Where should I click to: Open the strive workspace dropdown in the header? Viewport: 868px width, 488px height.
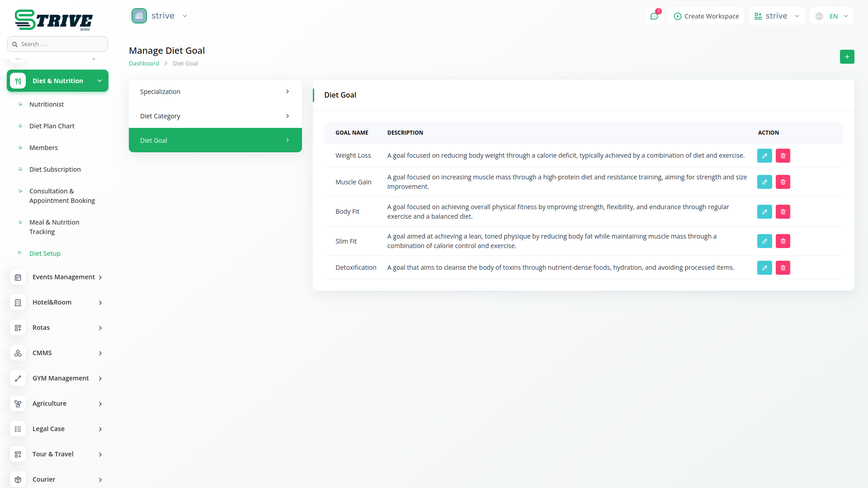tap(776, 16)
